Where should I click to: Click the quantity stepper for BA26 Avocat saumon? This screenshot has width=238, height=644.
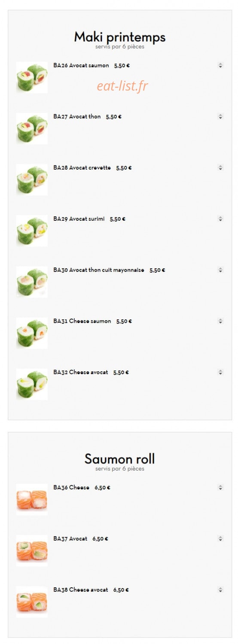coord(220,65)
